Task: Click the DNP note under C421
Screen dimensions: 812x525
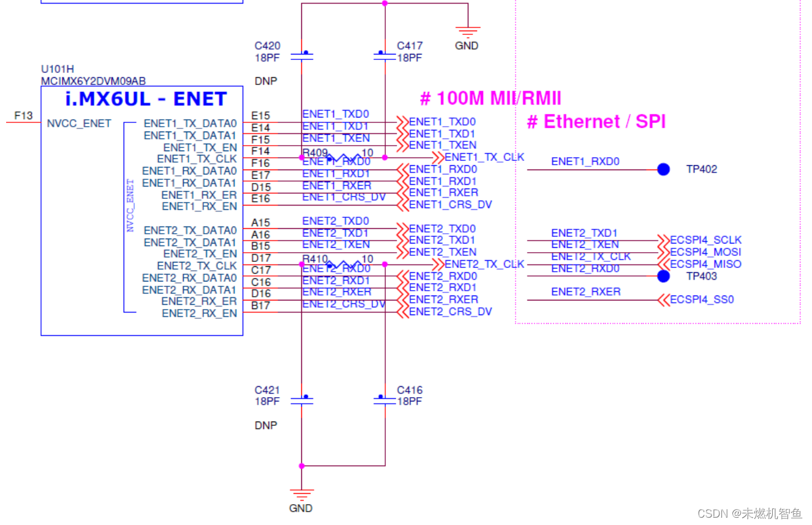Action: coord(266,425)
